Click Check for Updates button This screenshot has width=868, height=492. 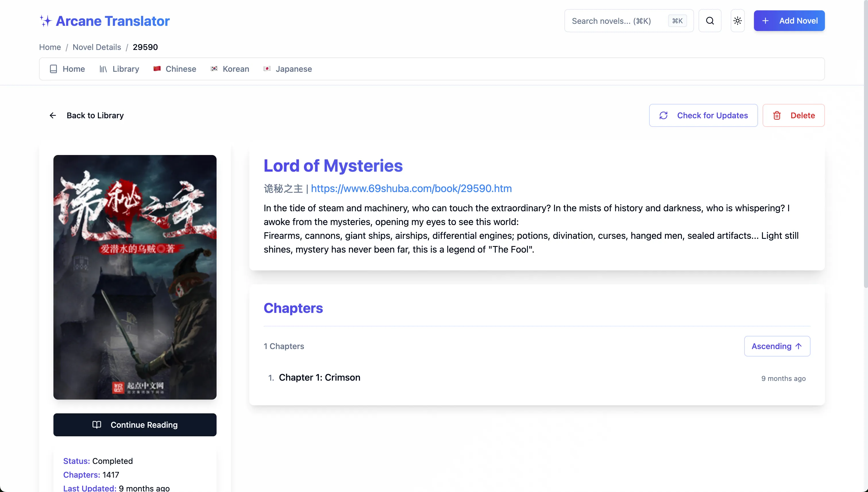tap(703, 116)
